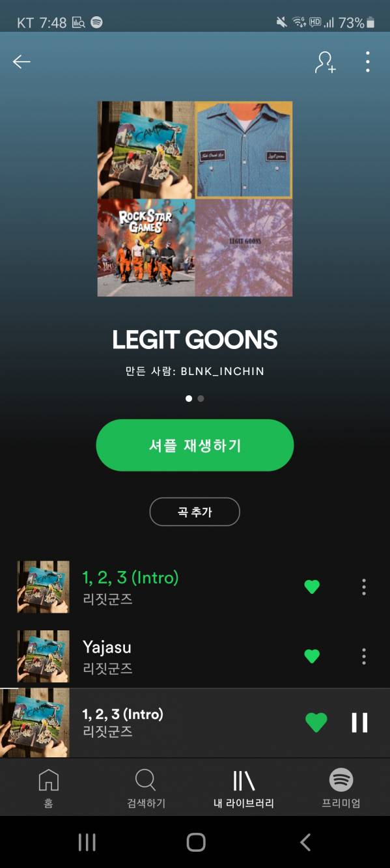Open the playlist three-dot options menu
This screenshot has height=868, width=390.
(x=368, y=62)
